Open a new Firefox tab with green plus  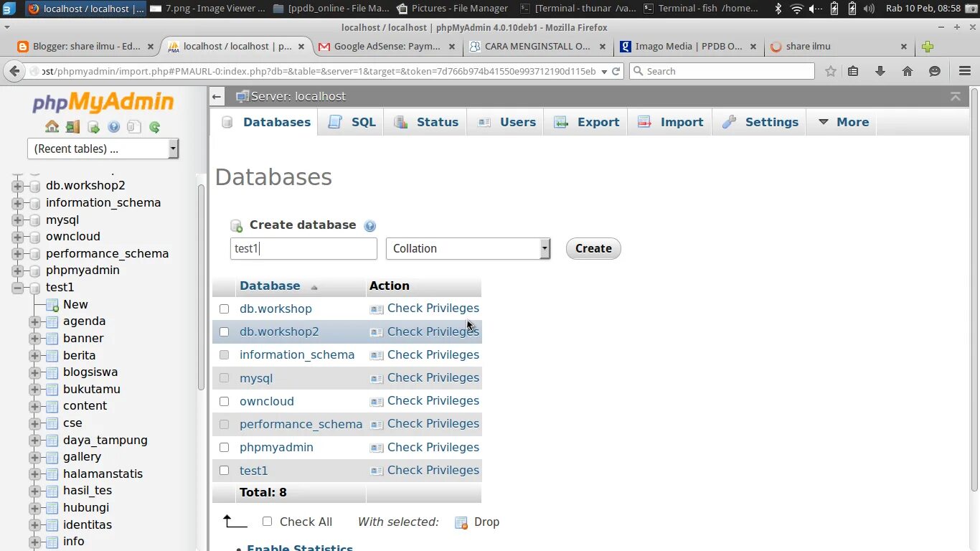click(x=928, y=47)
